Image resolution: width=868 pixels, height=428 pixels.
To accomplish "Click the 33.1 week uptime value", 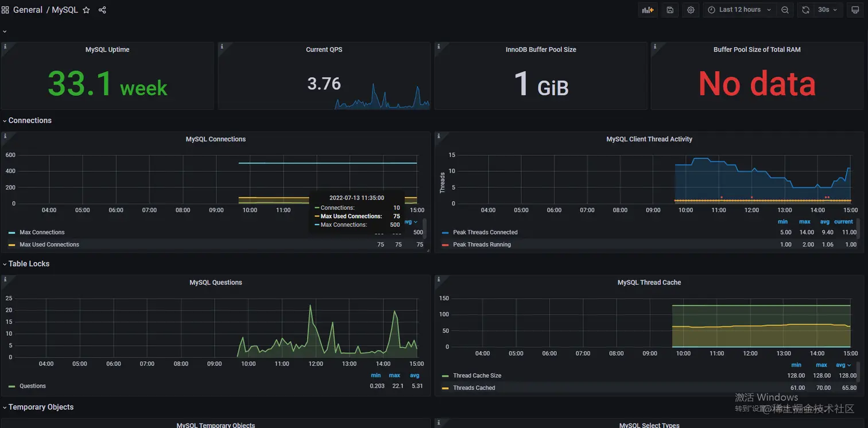I will 107,84.
